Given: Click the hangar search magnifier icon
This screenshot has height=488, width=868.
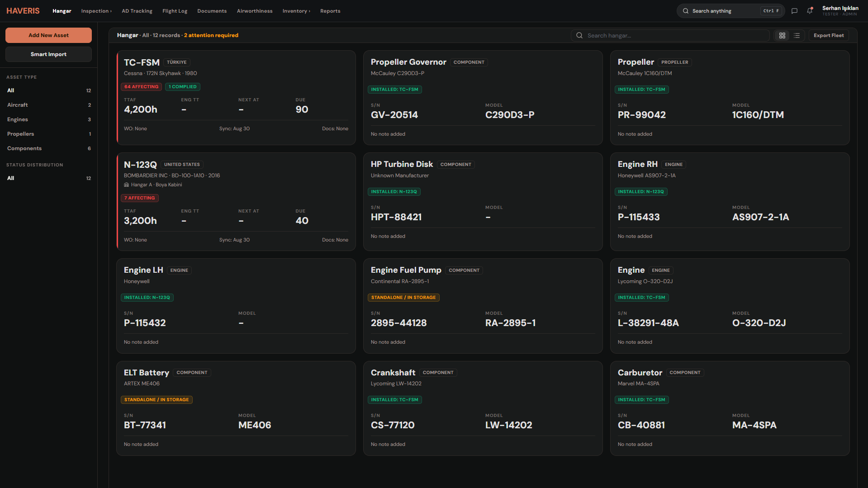Looking at the screenshot, I should (579, 35).
